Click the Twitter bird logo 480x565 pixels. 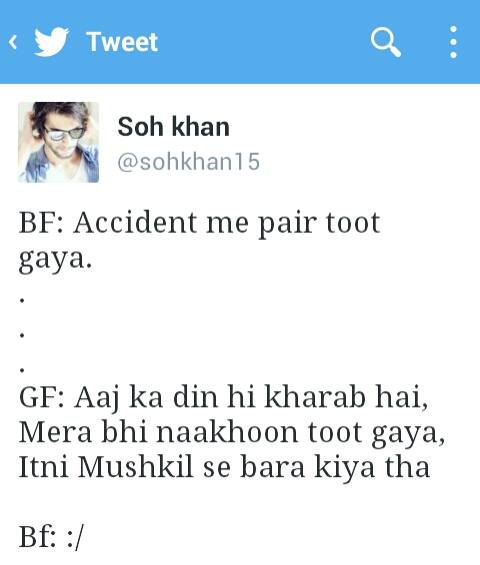[x=51, y=42]
